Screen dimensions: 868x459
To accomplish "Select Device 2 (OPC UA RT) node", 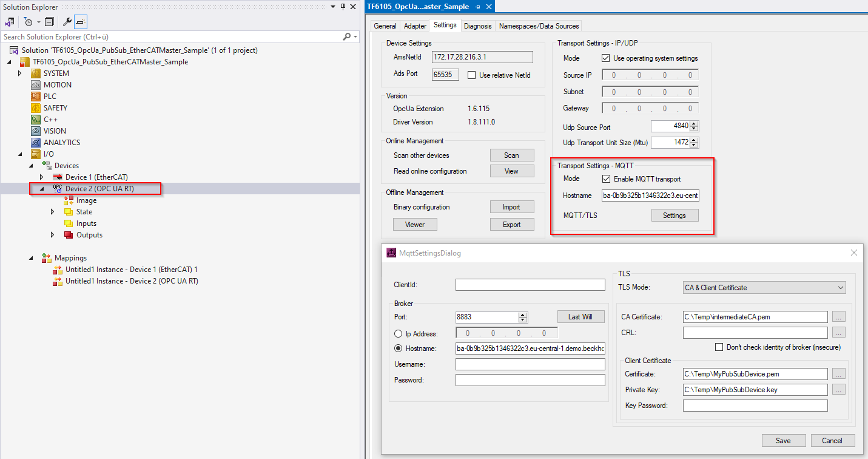I will coord(101,189).
